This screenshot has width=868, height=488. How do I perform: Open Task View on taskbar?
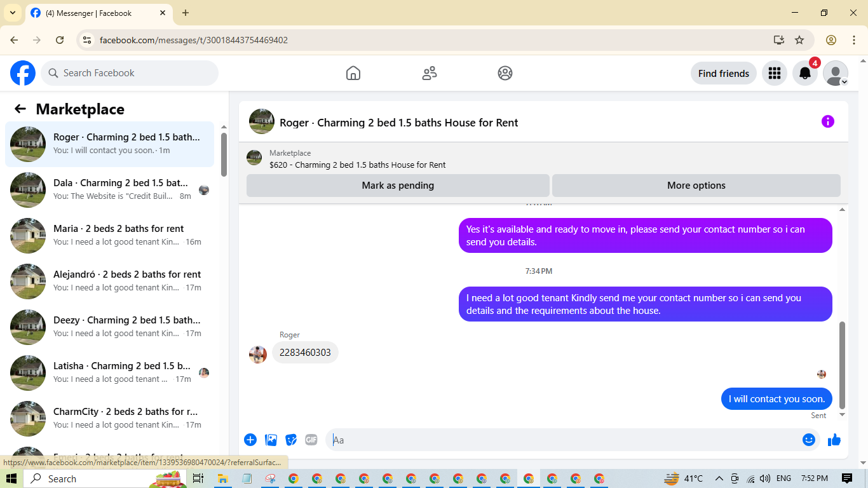tap(198, 478)
